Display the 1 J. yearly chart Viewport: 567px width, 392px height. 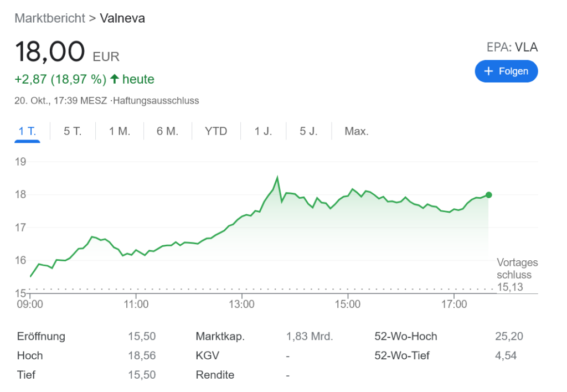click(x=264, y=131)
